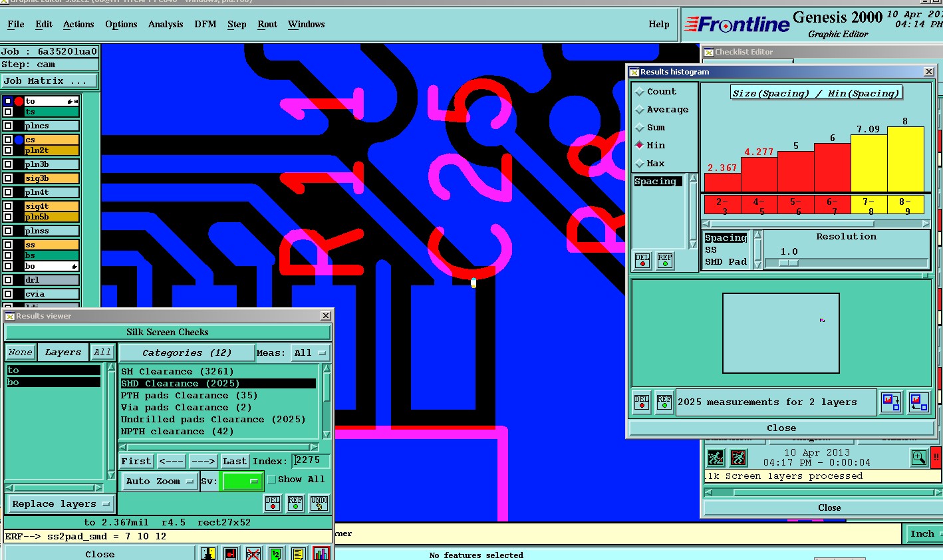
Task: Click histogram import icon with left arrow
Action: [x=919, y=402]
